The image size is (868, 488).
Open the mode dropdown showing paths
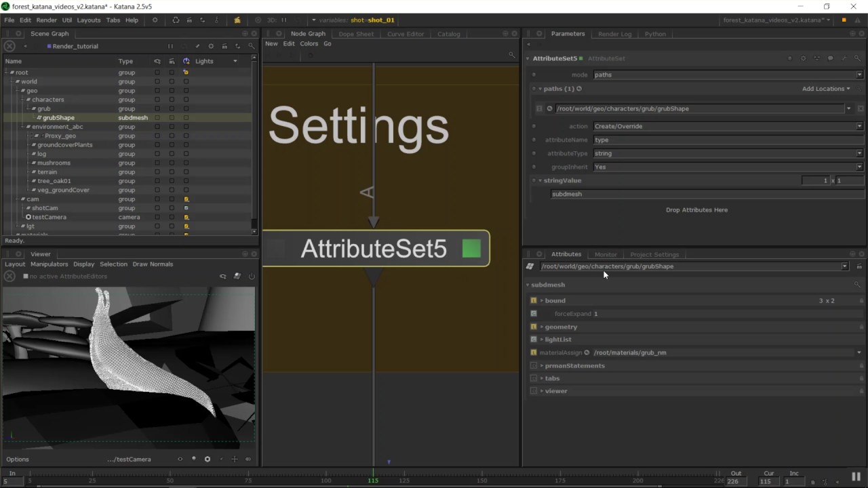tap(728, 75)
